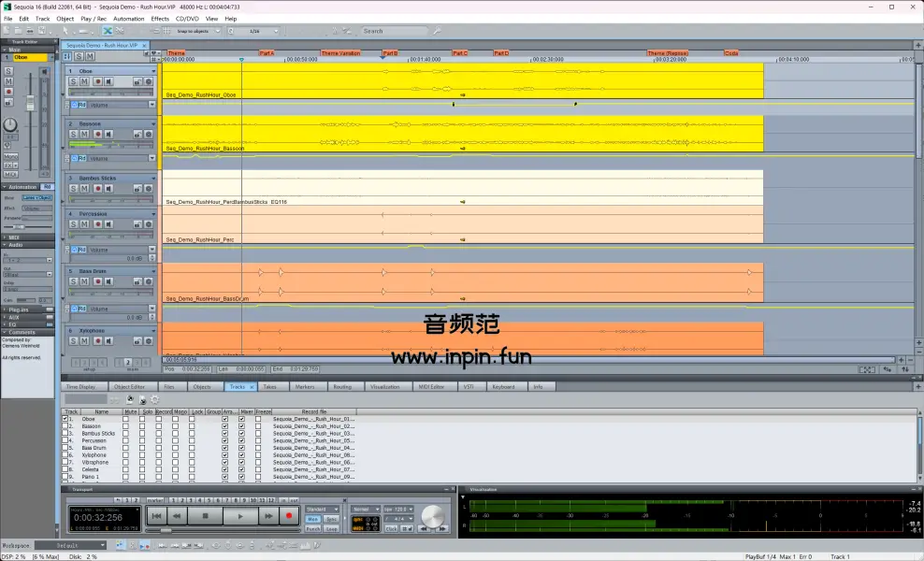The height and width of the screenshot is (561, 924).
Task: Collapse the Automation section in Track Editor
Action: tap(4, 187)
